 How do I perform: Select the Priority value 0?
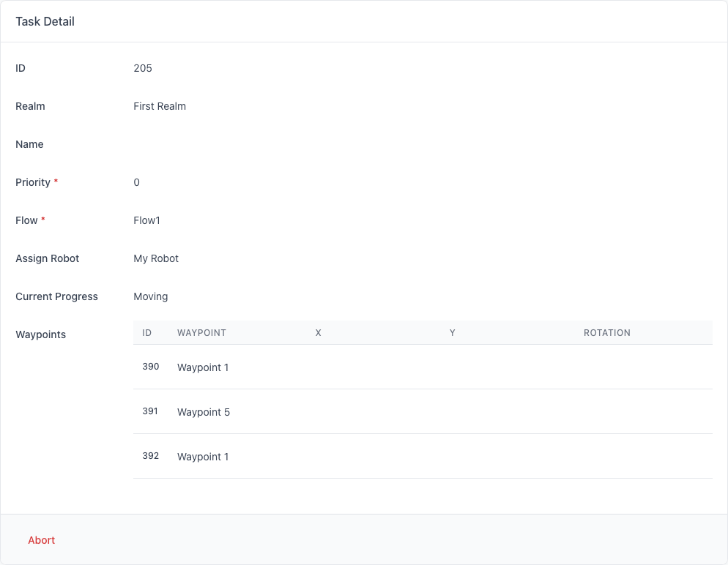(137, 182)
